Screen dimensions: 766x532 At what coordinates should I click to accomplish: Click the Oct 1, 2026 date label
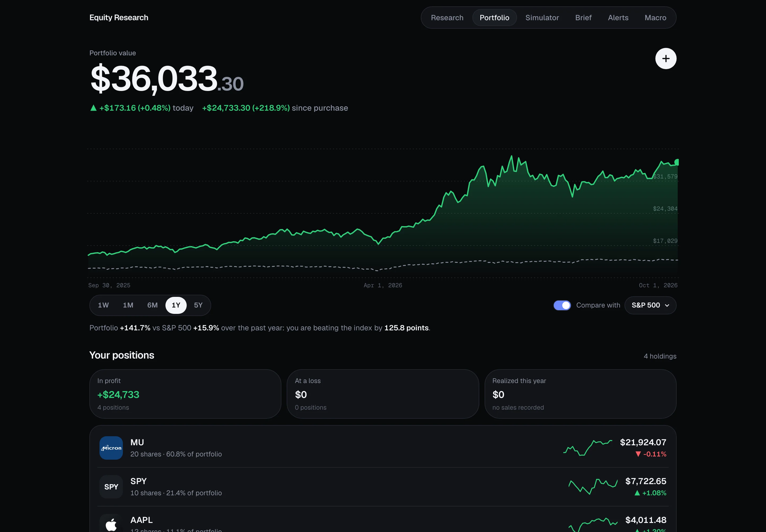[x=658, y=285]
